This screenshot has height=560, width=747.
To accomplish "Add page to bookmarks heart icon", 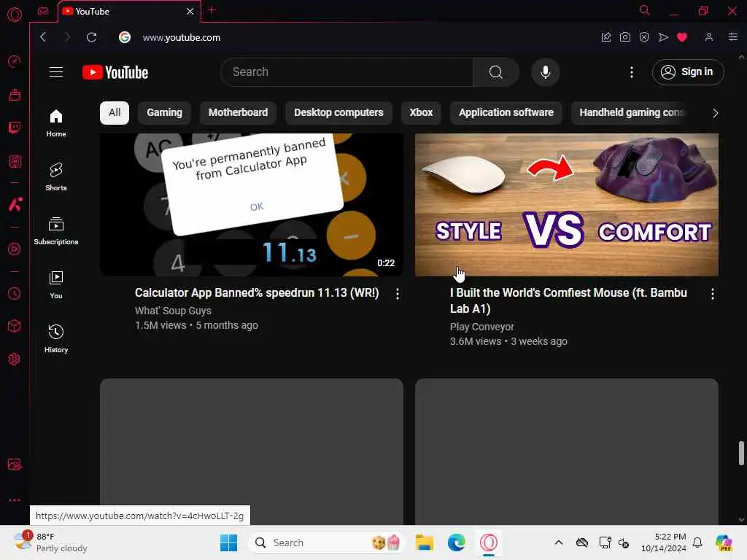I will click(682, 37).
